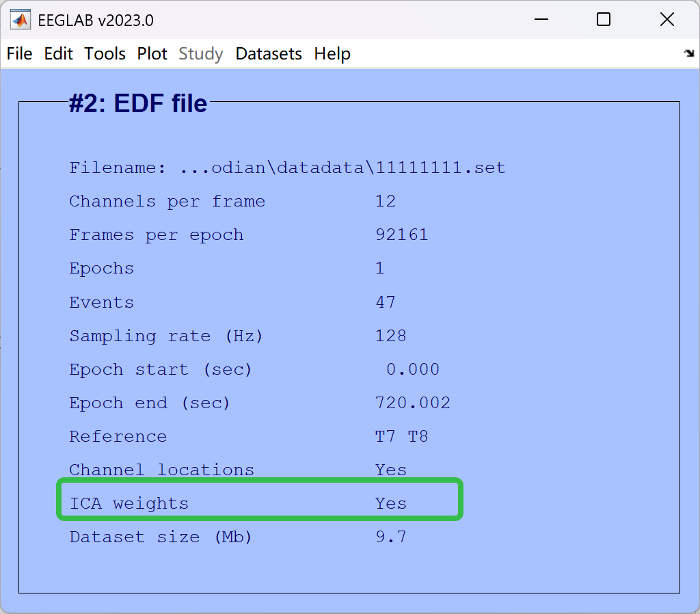
Task: Click the 'Epochs' label
Action: point(101,269)
